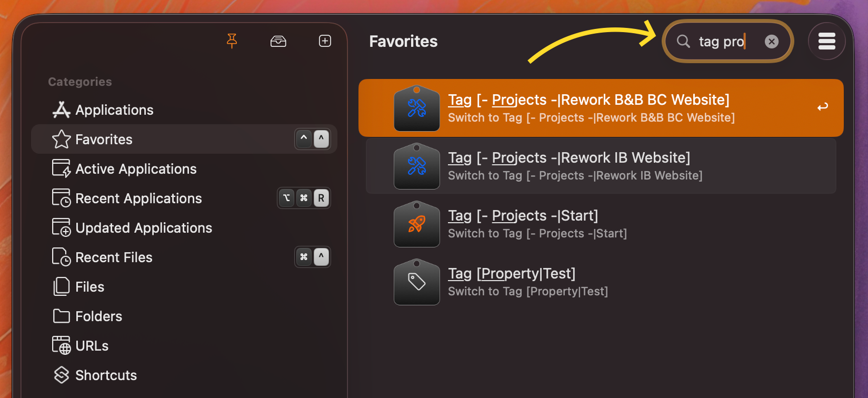Click the plus icon to add a new item

[325, 41]
